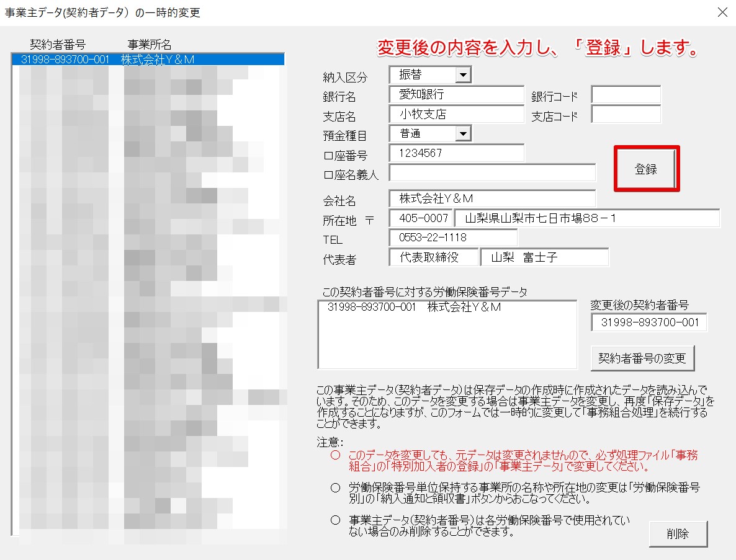The width and height of the screenshot is (736, 560).
Task: Click the empty 口座名義人 input field
Action: pos(492,172)
